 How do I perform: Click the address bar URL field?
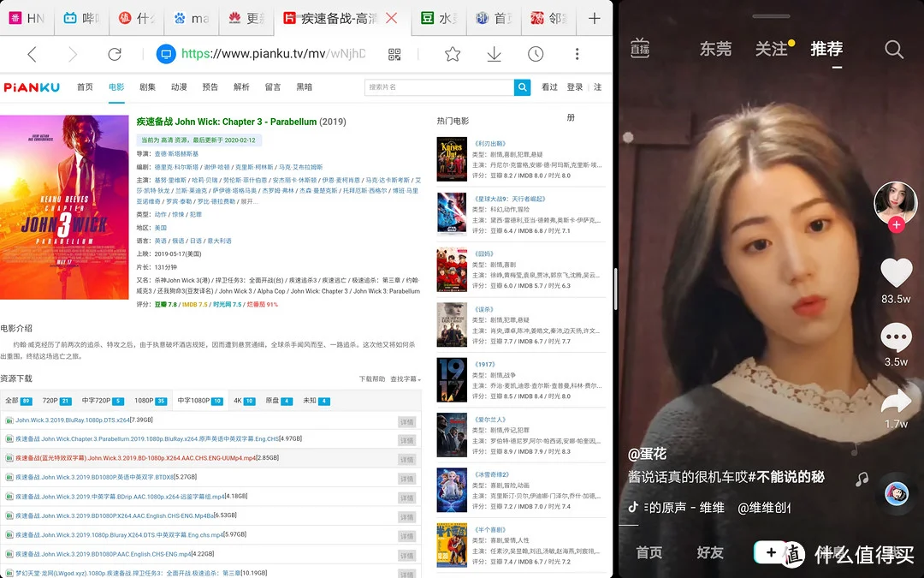(273, 54)
